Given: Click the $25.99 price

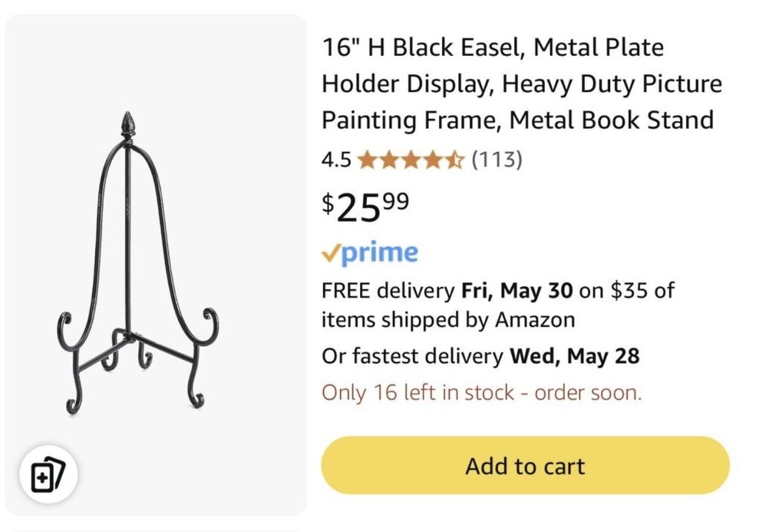Looking at the screenshot, I should (365, 207).
